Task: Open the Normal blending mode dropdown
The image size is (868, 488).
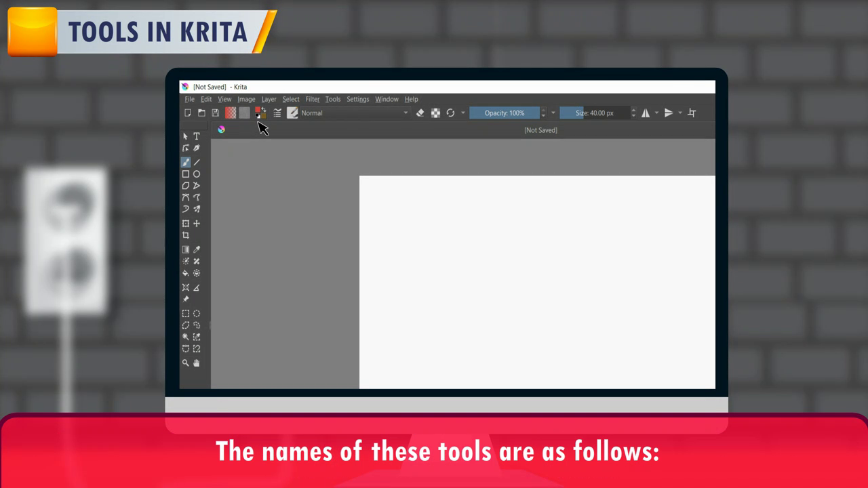Action: pyautogui.click(x=355, y=113)
